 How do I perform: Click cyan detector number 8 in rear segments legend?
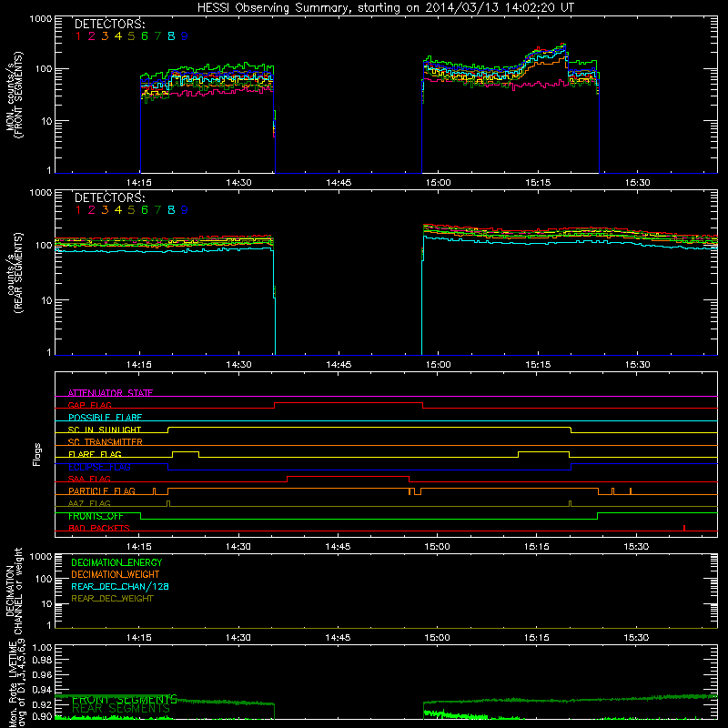pyautogui.click(x=171, y=210)
